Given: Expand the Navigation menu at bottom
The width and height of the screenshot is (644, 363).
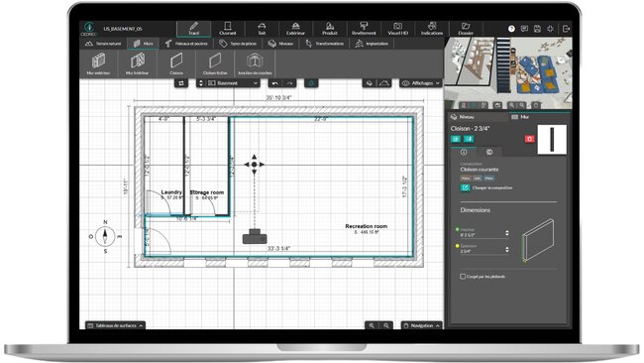Looking at the screenshot, I should (422, 325).
